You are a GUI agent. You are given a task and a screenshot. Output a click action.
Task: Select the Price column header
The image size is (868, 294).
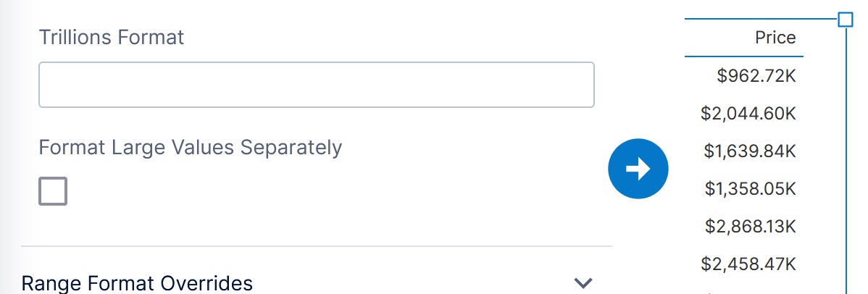pos(775,38)
